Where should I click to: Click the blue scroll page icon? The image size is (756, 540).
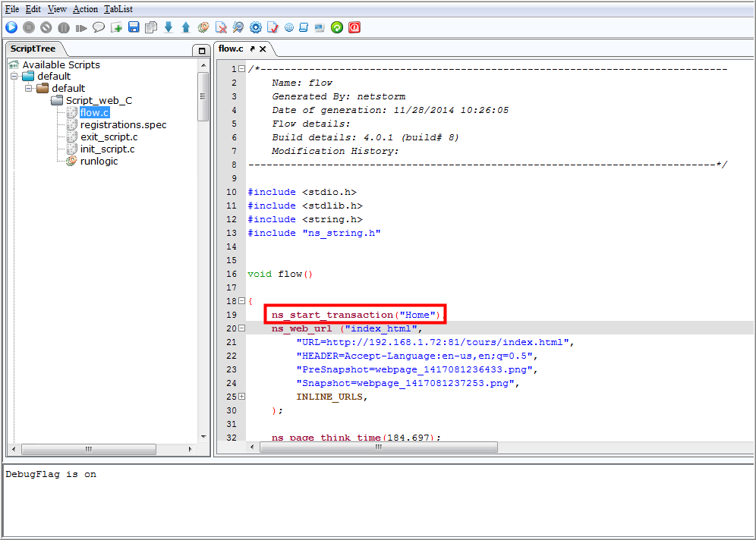[x=304, y=27]
